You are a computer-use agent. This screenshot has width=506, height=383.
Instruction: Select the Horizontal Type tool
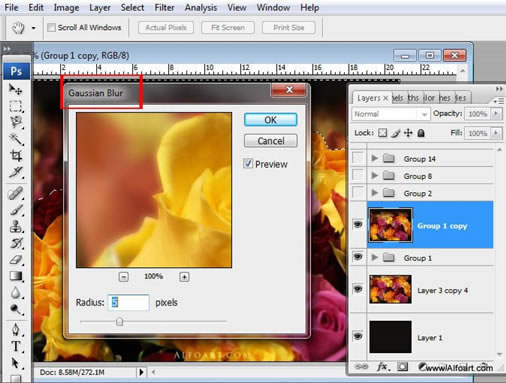click(15, 346)
